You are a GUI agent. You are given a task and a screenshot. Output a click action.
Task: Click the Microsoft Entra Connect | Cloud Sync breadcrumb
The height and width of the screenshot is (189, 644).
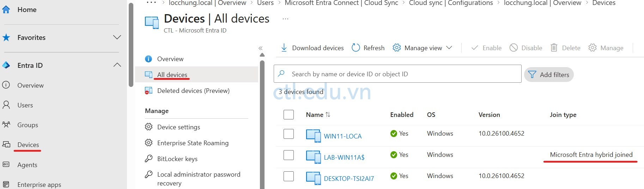(341, 3)
